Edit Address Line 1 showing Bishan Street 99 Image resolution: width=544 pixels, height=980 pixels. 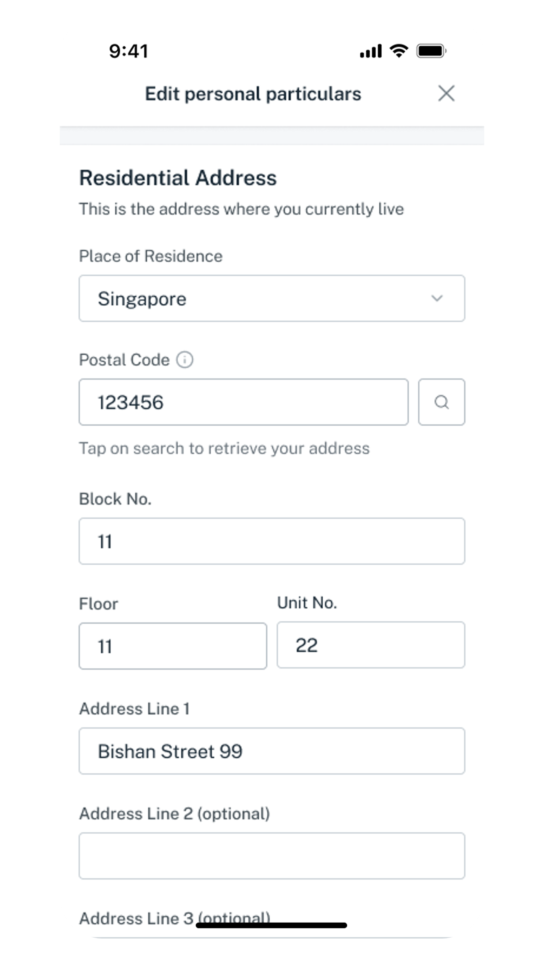coord(272,750)
